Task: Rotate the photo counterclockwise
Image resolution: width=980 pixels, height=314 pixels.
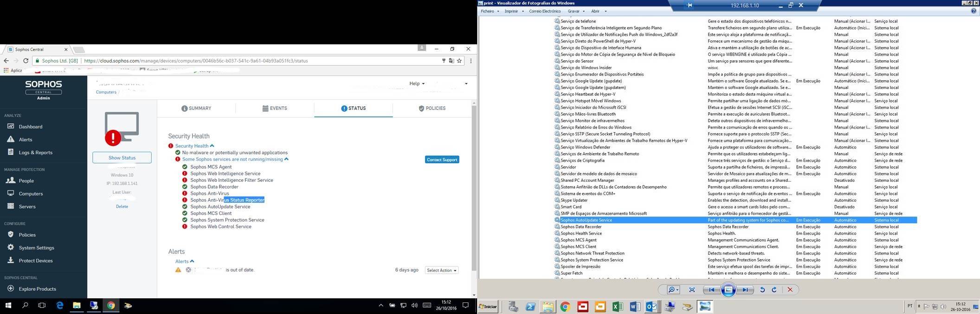Action: pyautogui.click(x=762, y=290)
